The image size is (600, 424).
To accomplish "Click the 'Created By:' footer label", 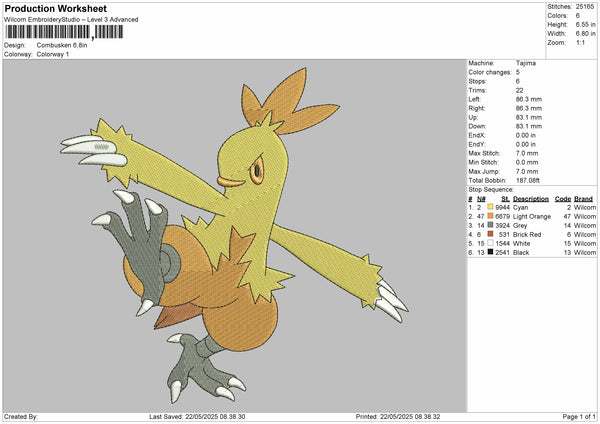I will [x=21, y=417].
